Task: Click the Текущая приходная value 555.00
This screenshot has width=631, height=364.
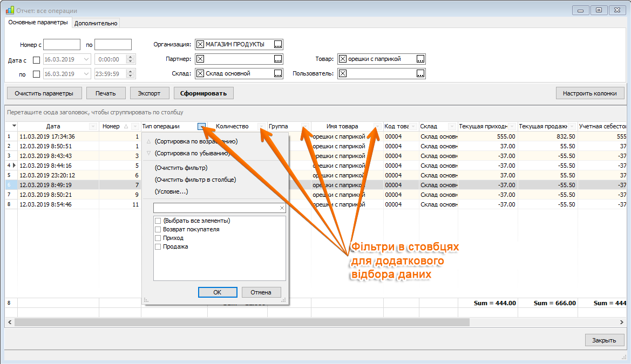Action: [506, 136]
